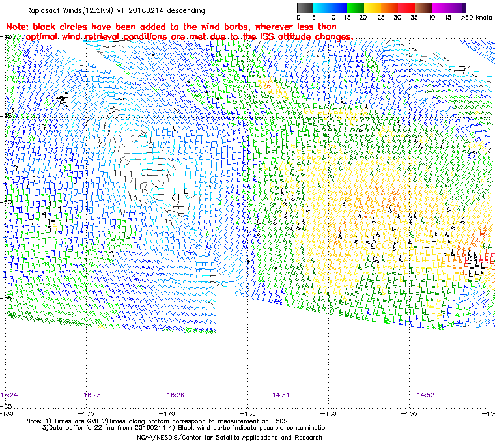
Task: Click the '>50 knots' legend label
Action: (476, 18)
